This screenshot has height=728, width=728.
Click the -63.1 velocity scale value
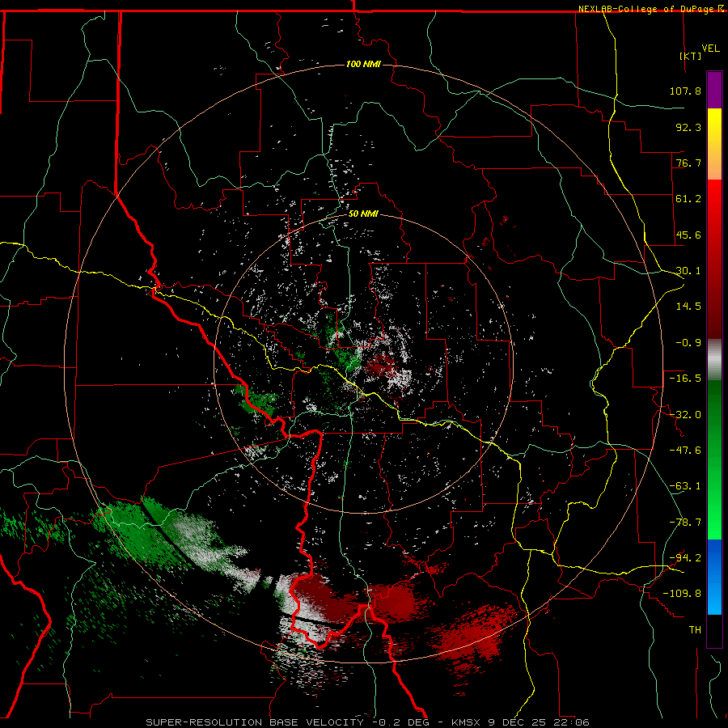685,486
